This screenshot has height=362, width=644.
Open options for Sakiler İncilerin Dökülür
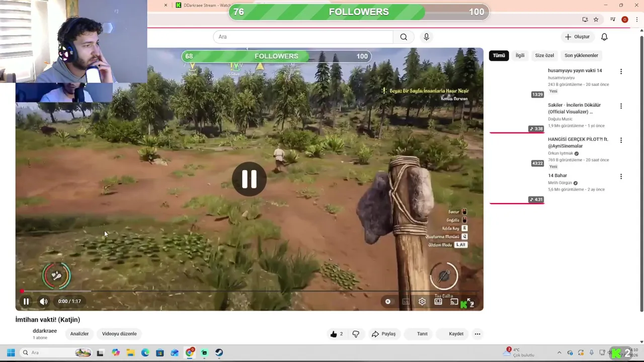(x=621, y=106)
